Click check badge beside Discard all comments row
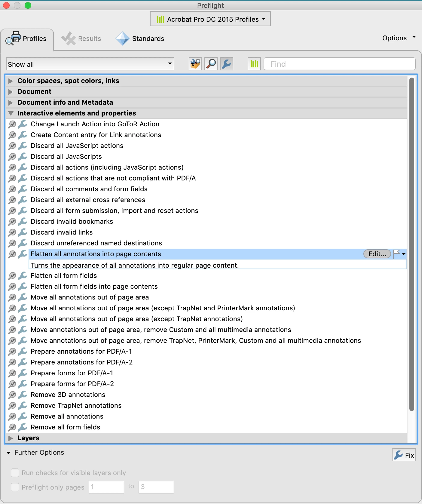This screenshot has height=504, width=422. click(x=12, y=189)
